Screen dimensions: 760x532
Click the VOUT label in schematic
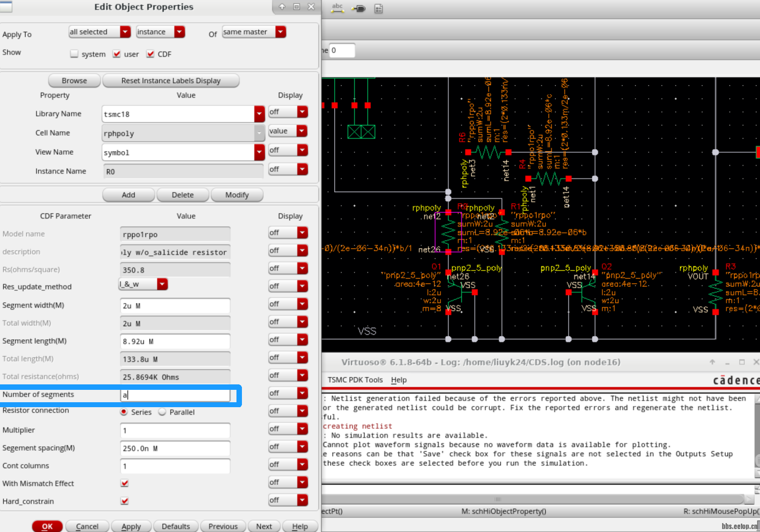698,276
